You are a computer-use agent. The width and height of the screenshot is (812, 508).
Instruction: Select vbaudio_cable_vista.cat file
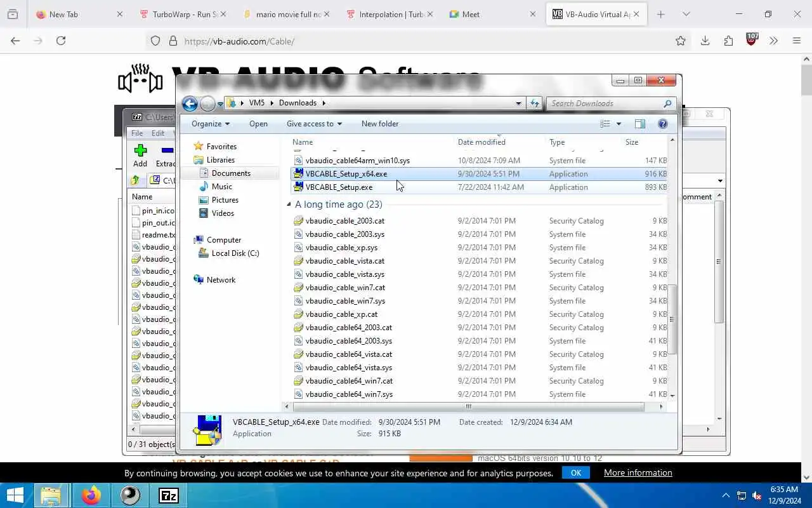(344, 261)
